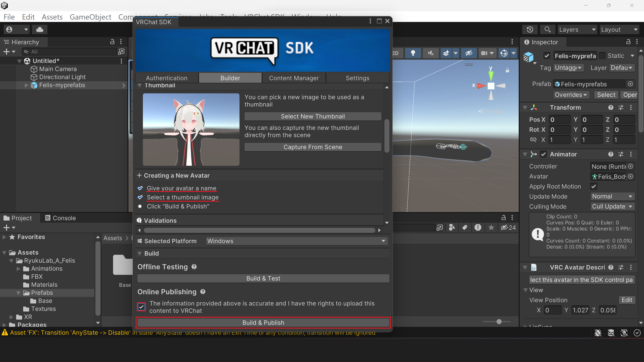
Task: Click the Build & Publish button
Action: point(263,322)
